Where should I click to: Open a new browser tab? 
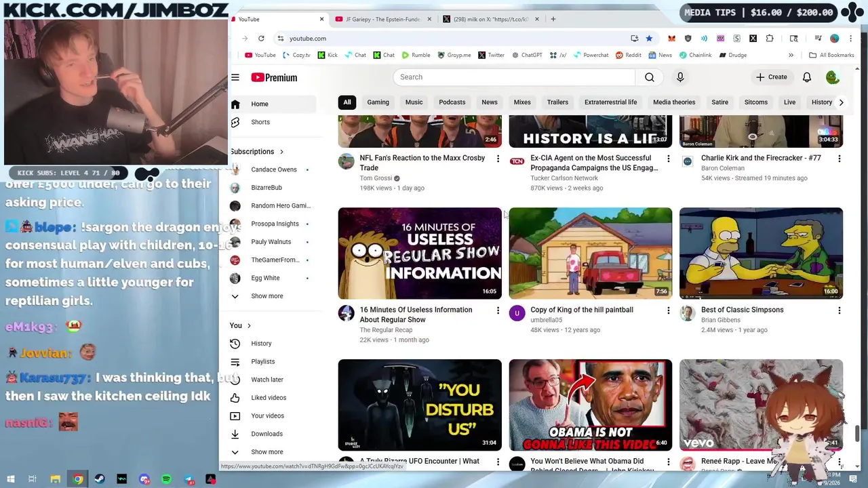pos(553,19)
